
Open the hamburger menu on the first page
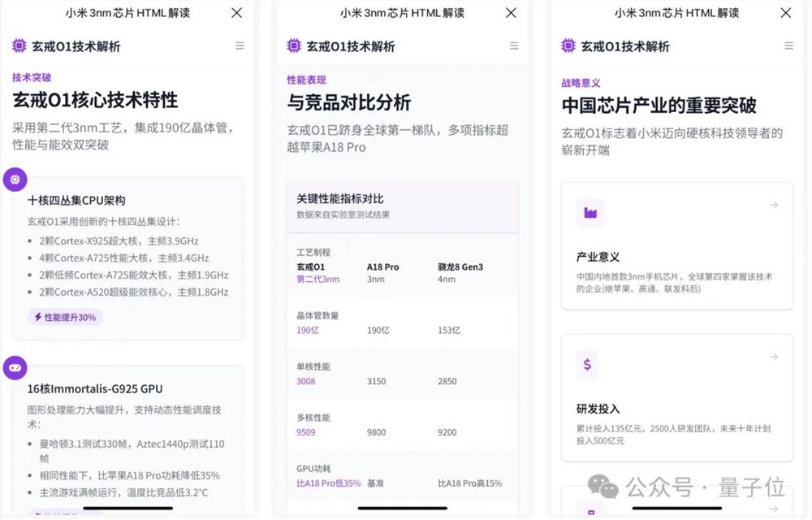(x=240, y=46)
